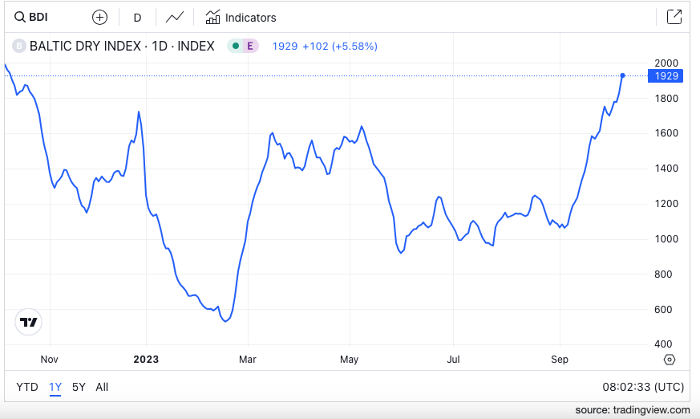Click the blue 1929 price label on axis
700x419 pixels.
tap(665, 76)
